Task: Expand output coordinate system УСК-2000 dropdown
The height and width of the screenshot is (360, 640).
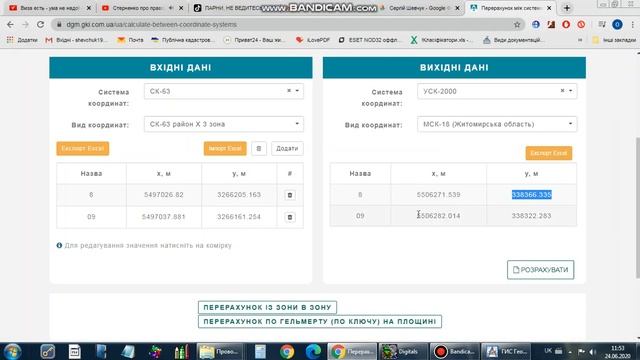Action: [571, 91]
